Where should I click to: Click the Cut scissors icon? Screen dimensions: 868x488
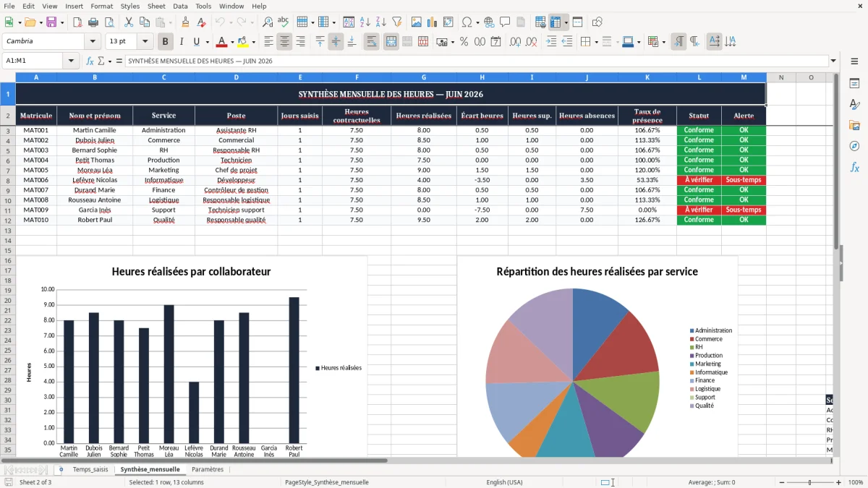(x=129, y=22)
